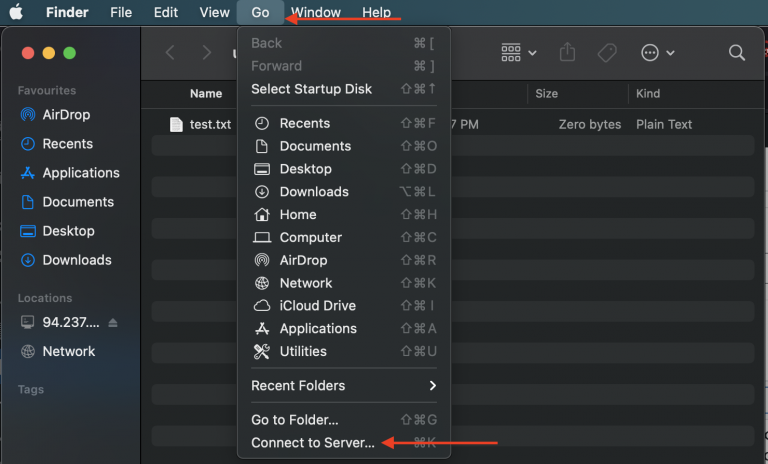Click the Tags toolbar icon
Screen dimensions: 768x464
[x=606, y=53]
